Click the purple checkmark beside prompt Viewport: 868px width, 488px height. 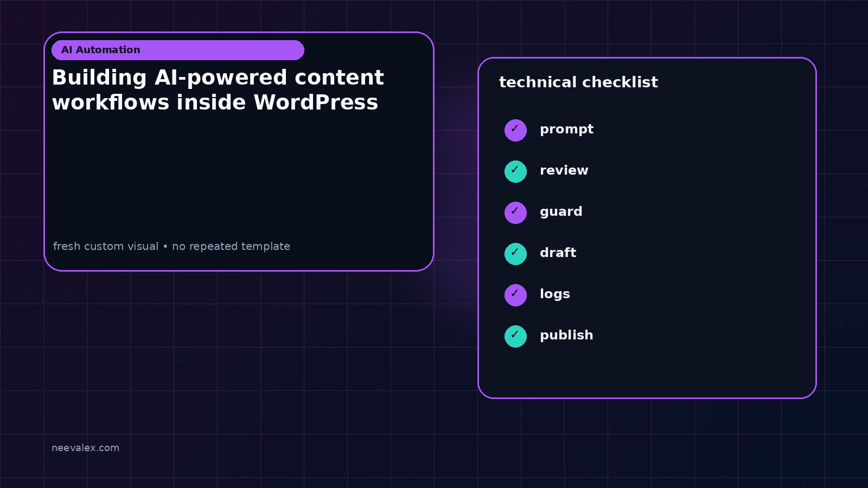pyautogui.click(x=515, y=130)
